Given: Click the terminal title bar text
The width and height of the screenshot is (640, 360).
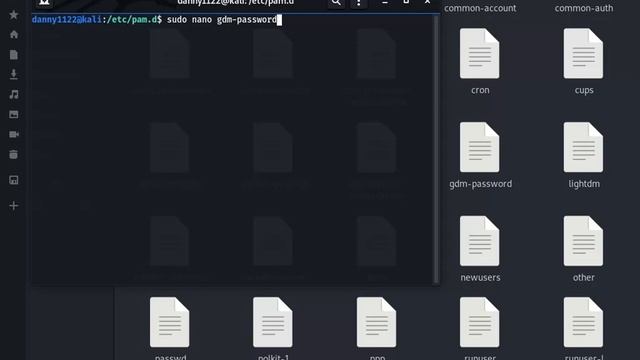Looking at the screenshot, I should 236,2.
